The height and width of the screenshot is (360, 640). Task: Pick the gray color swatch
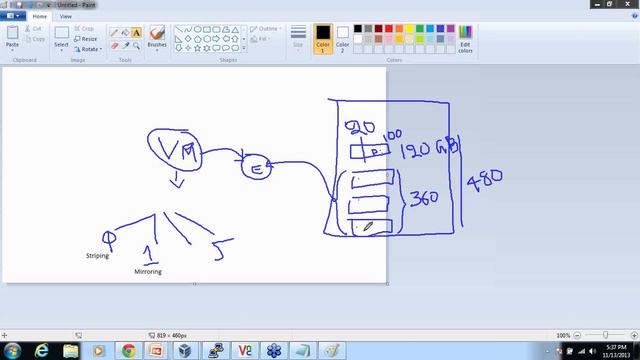(368, 29)
